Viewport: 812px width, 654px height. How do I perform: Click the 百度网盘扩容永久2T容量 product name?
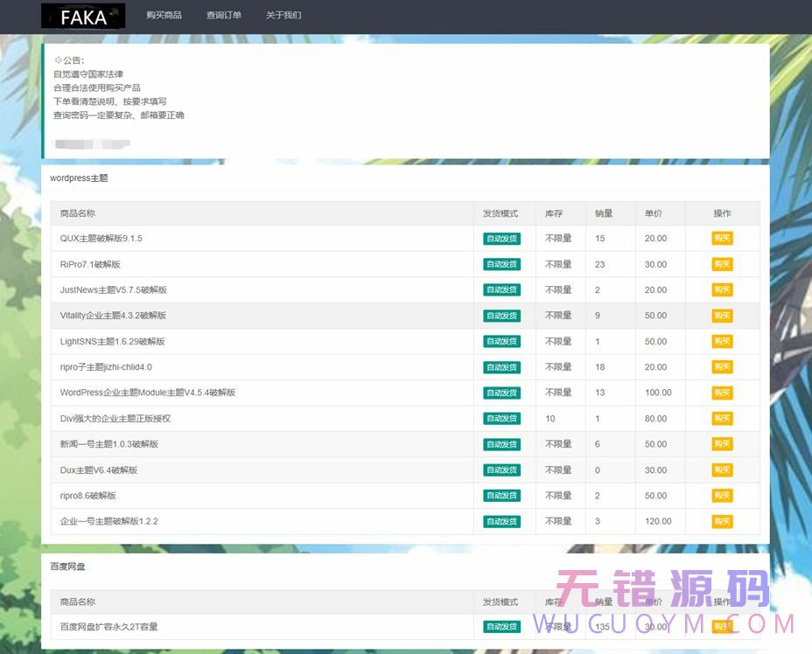(108, 627)
